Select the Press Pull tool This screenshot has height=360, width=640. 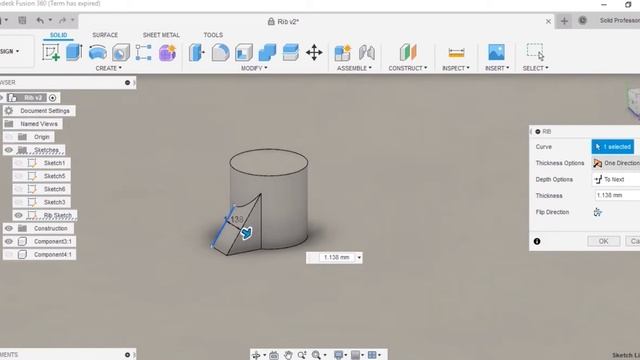click(196, 53)
